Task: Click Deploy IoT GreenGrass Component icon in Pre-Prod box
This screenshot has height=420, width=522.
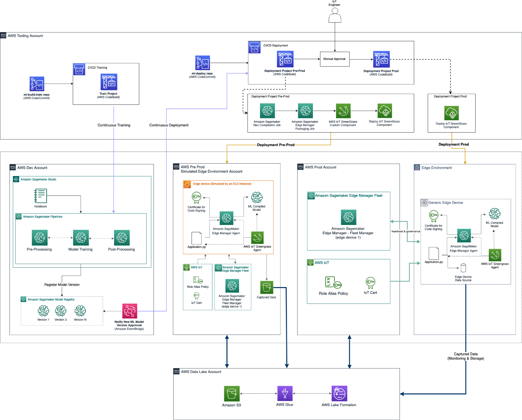Action: (385, 111)
